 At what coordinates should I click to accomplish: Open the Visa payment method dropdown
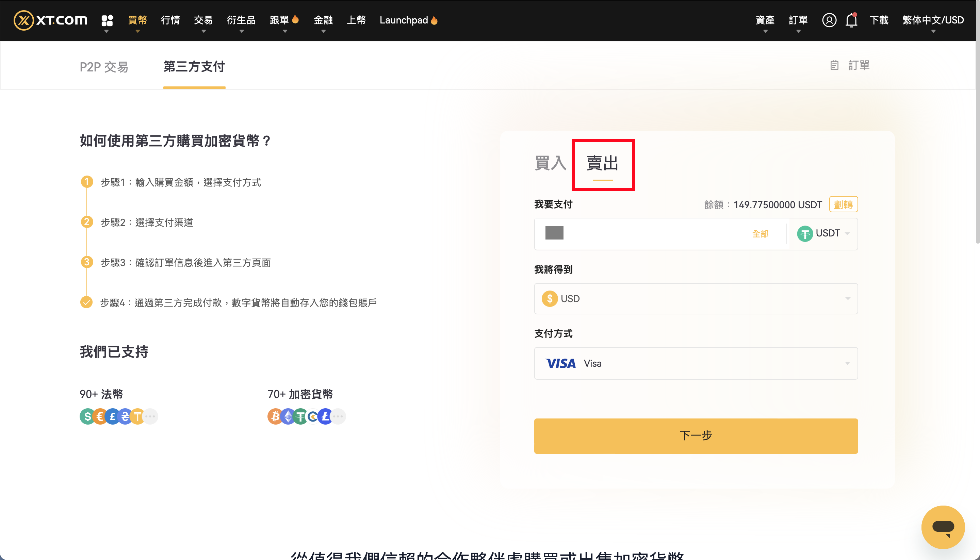[696, 363]
